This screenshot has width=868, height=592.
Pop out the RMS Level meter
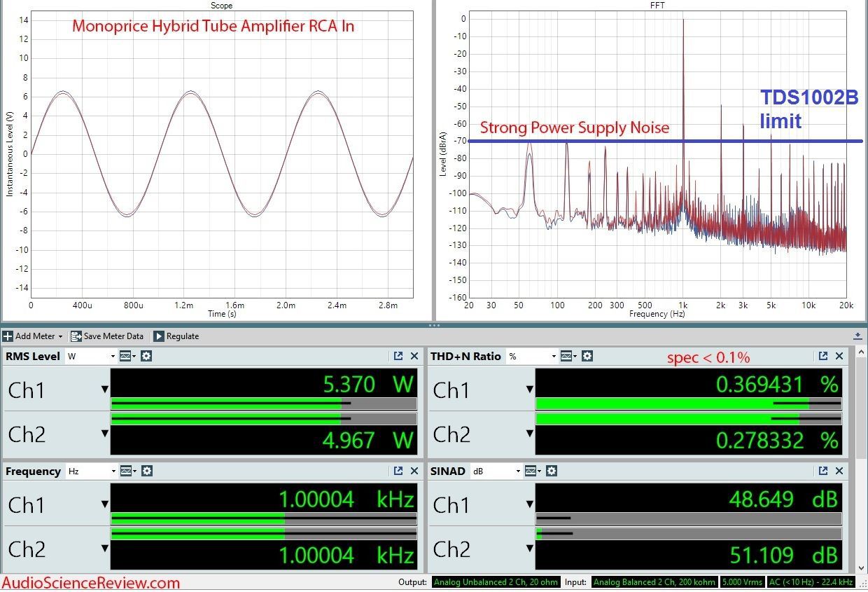click(x=398, y=356)
